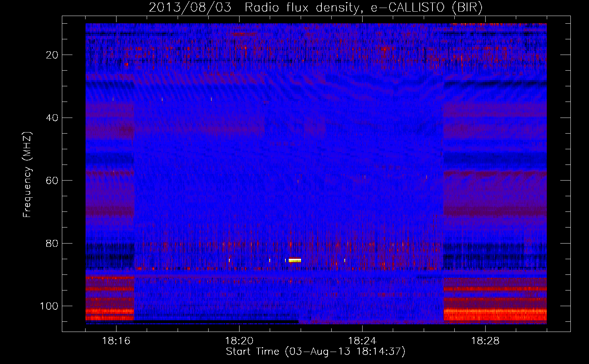Click the bright yellow burst near 85 MHz
Image resolution: width=589 pixels, height=364 pixels.
point(295,260)
